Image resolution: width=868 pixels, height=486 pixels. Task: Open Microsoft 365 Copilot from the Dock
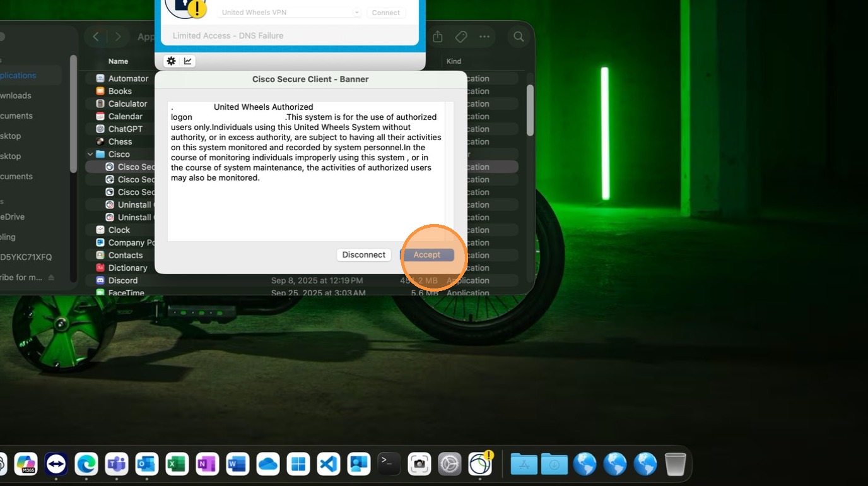(x=26, y=465)
